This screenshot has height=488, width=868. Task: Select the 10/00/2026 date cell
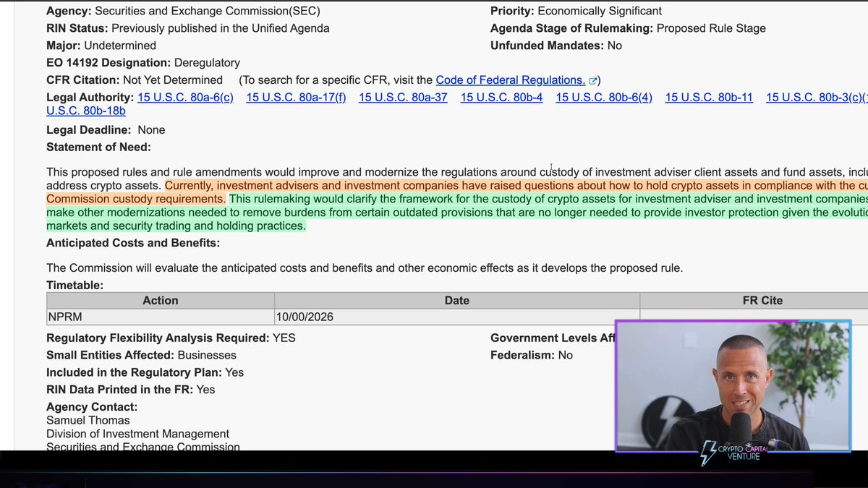point(457,317)
